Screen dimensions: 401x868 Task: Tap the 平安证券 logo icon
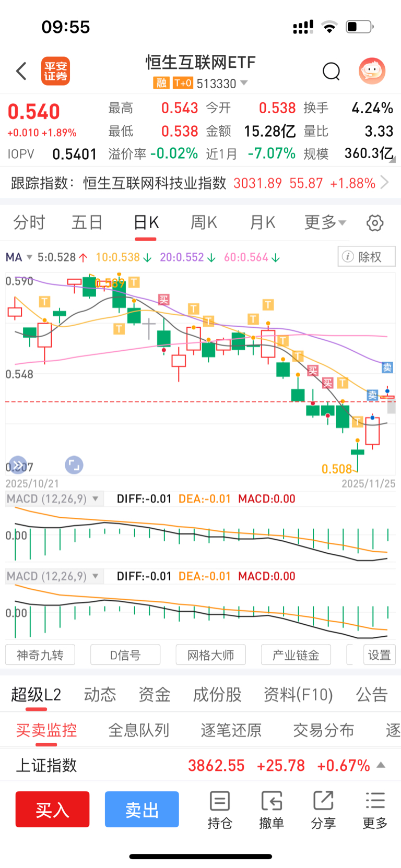coord(55,71)
